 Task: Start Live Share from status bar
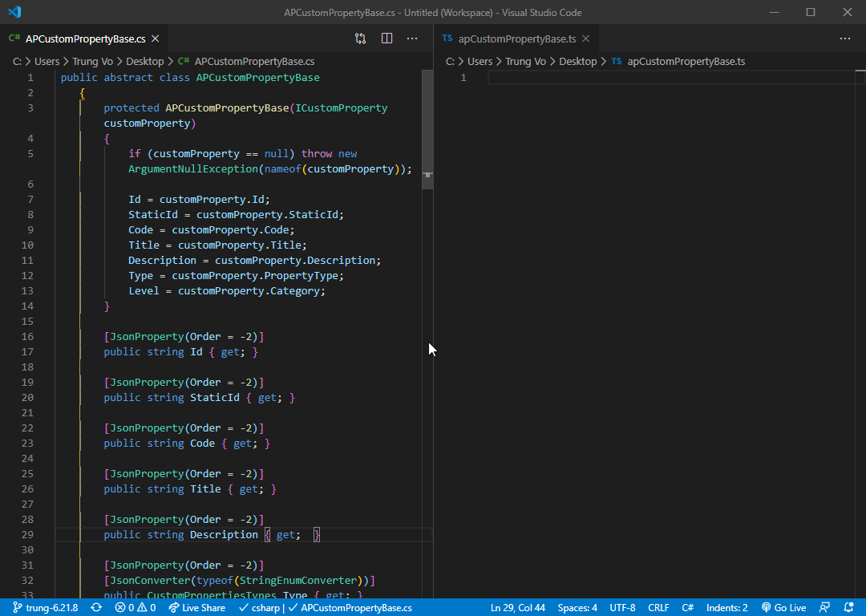(x=196, y=608)
